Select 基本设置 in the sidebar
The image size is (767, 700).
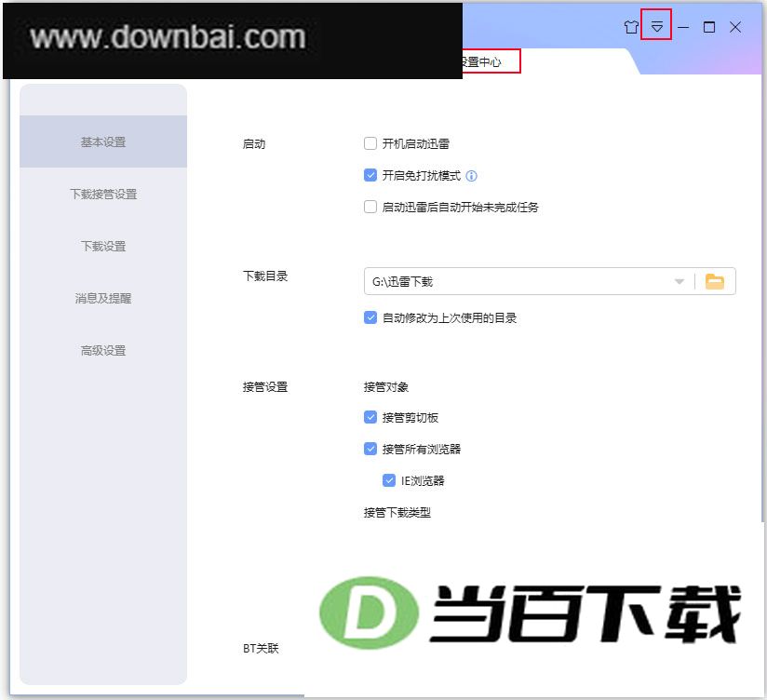click(x=103, y=141)
